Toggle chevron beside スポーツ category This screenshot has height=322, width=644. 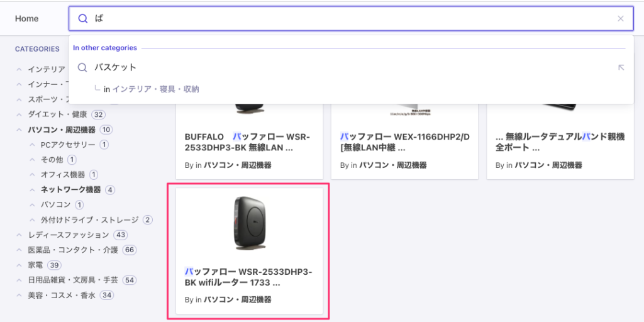tap(19, 99)
